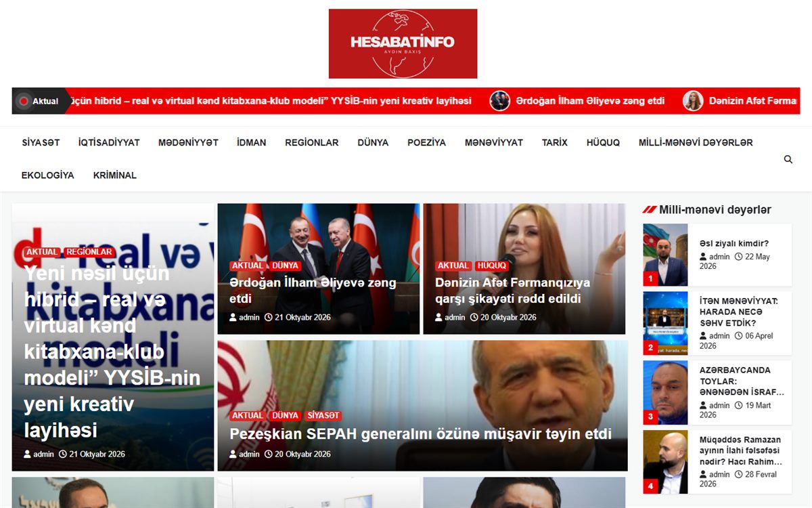
Task: Click date 21 Oktyabr 2026 on Ərdoğan article
Action: click(x=297, y=317)
